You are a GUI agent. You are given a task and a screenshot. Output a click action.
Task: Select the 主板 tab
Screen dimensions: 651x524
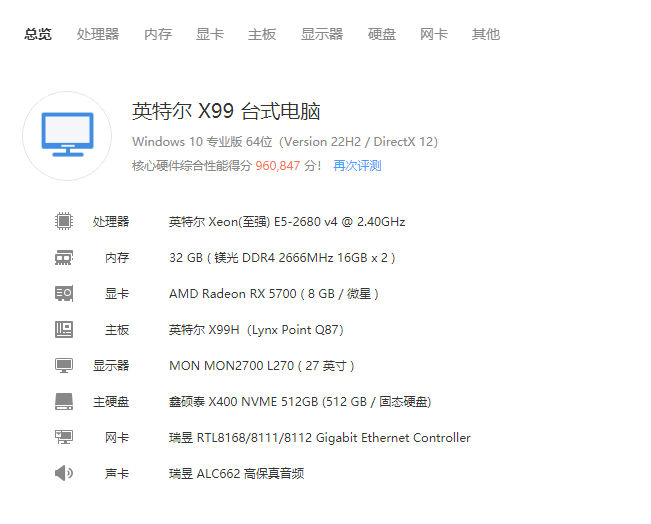click(x=262, y=34)
